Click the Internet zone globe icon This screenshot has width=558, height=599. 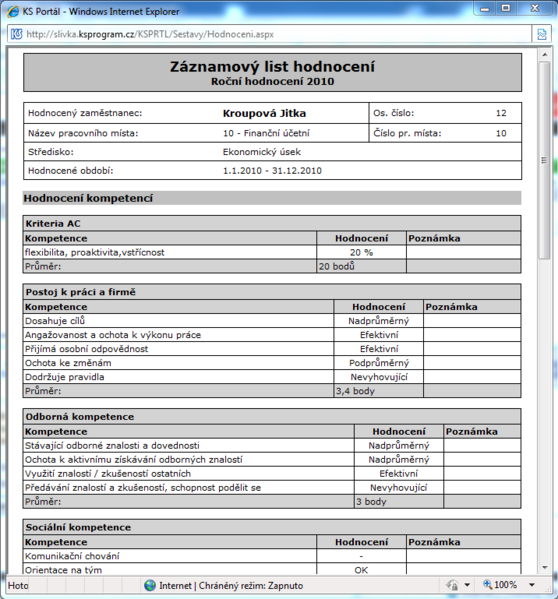[x=150, y=585]
